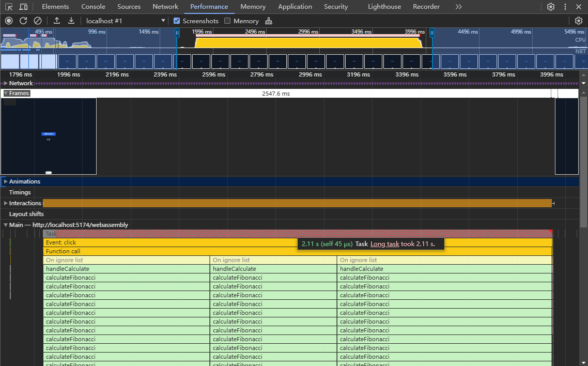
Task: Click the load profile upload icon
Action: (x=57, y=21)
